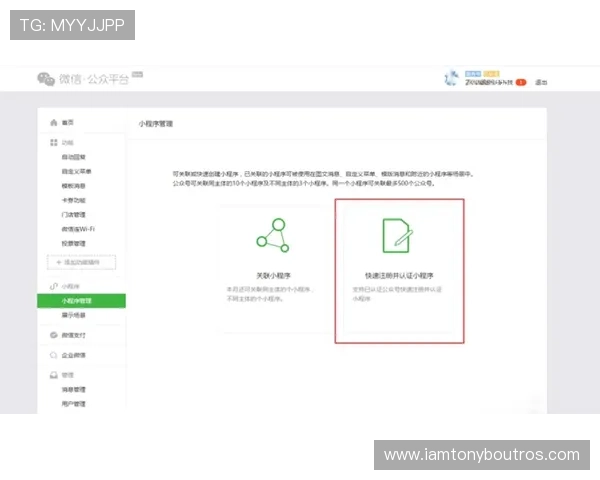Click the 小程序 link icon in sidebar
The height and width of the screenshot is (480, 600).
point(54,286)
